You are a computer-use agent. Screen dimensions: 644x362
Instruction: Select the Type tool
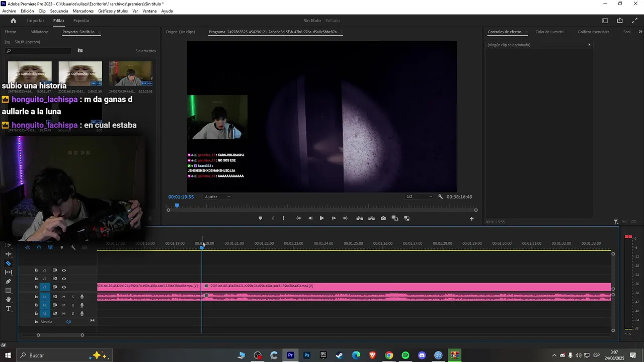coord(8,308)
